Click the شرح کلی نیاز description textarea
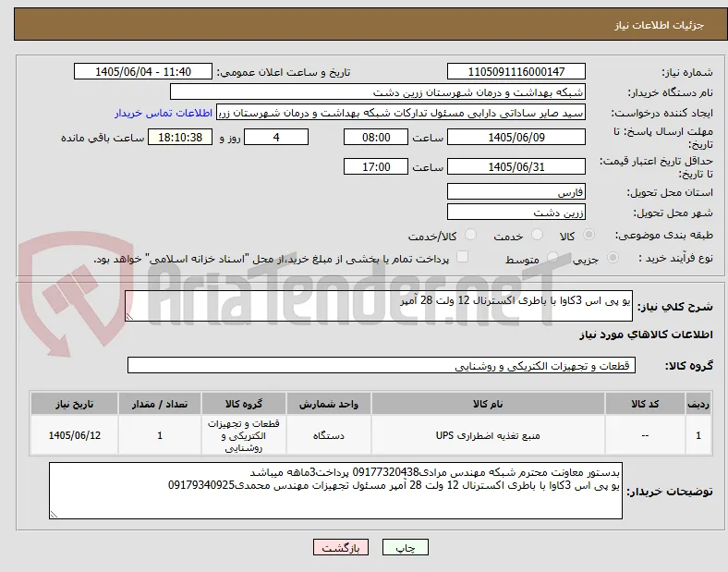Viewport: 728px width, 572px height. pyautogui.click(x=379, y=306)
